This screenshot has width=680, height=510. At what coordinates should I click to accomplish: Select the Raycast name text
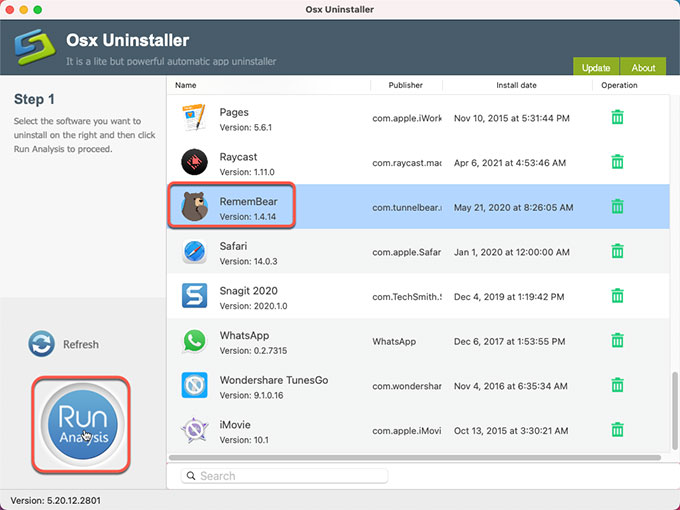(x=238, y=157)
